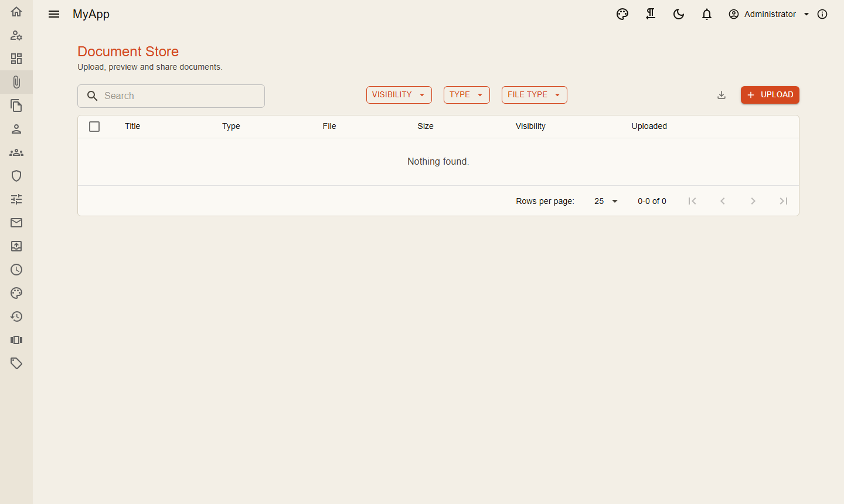The width and height of the screenshot is (844, 504).
Task: Open the Administrator account dropdown
Action: (x=769, y=14)
